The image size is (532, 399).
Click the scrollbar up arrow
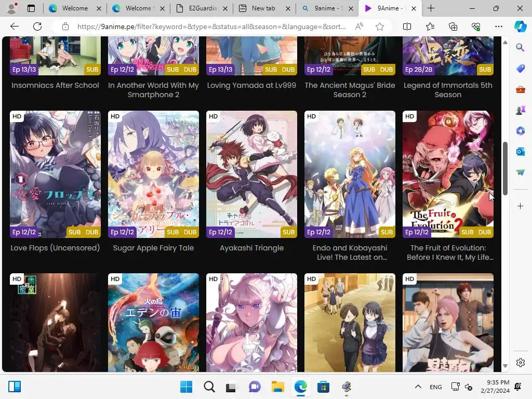click(x=505, y=43)
